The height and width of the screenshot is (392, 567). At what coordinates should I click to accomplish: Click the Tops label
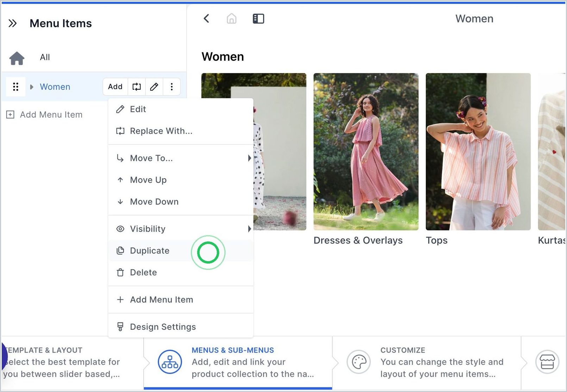coord(437,240)
